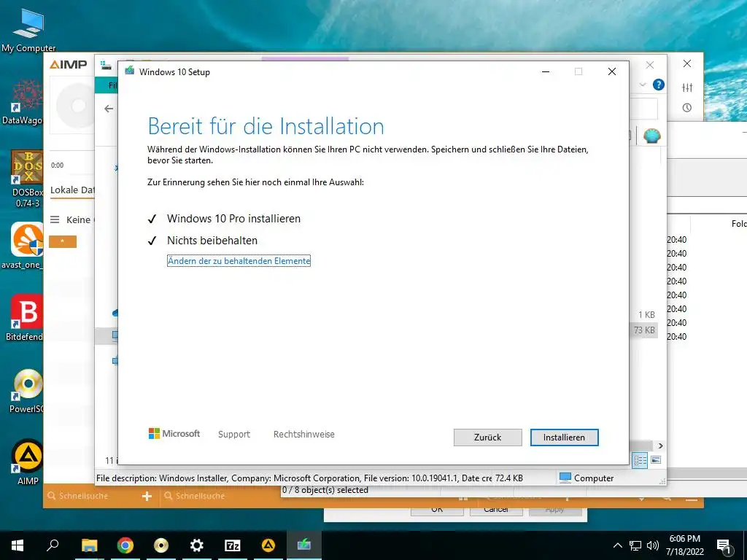The width and height of the screenshot is (747, 560).
Task: Open AIMP playlist hamburger menu
Action: (55, 219)
